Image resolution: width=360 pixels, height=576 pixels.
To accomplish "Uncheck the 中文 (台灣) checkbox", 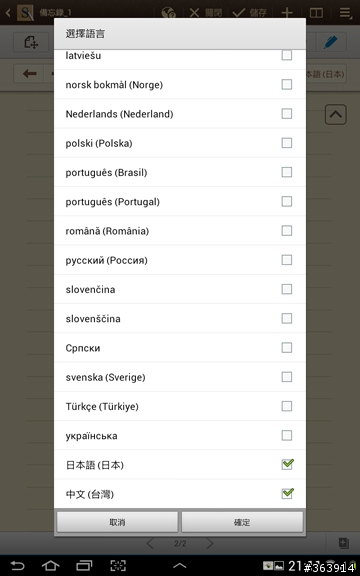I will point(287,493).
